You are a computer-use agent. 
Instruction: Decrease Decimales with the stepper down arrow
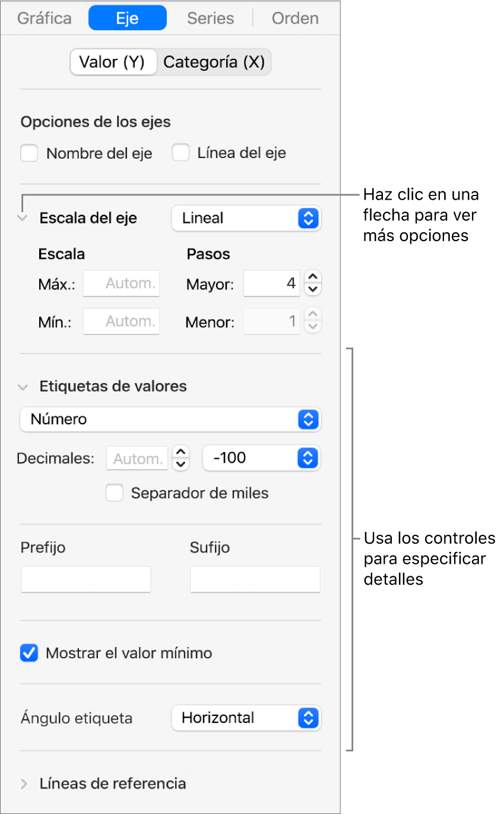point(180,464)
